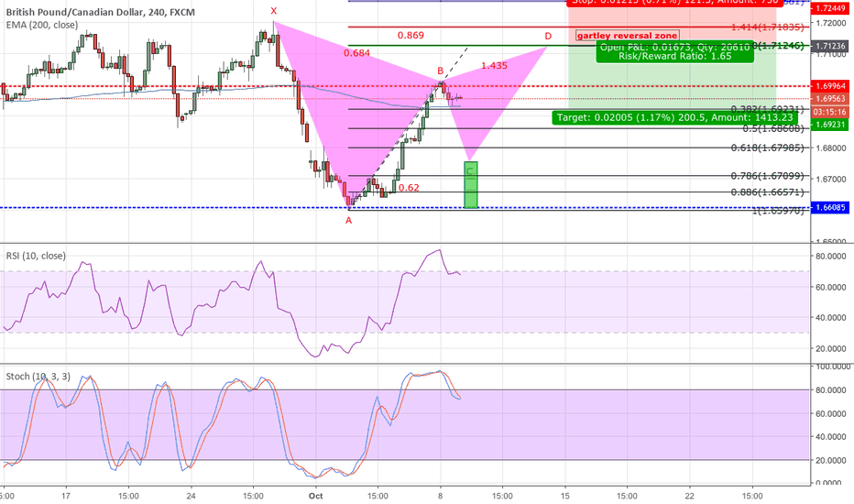The image size is (854, 504).
Task: Click the 24 date label on time axis
Action: (191, 496)
